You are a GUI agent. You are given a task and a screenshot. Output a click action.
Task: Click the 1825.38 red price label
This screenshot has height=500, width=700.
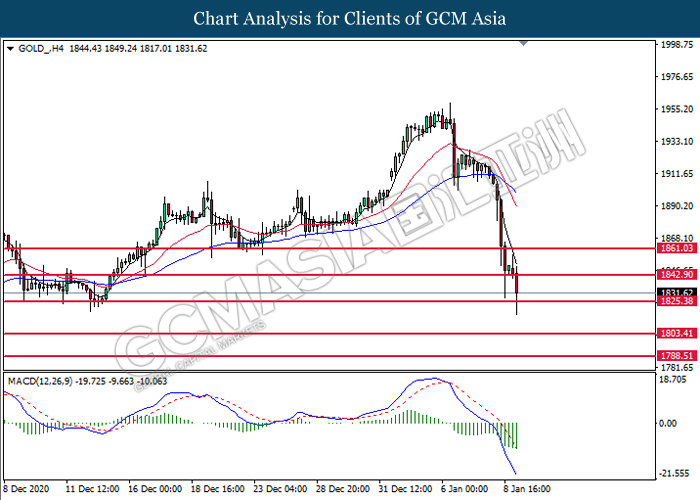677,301
